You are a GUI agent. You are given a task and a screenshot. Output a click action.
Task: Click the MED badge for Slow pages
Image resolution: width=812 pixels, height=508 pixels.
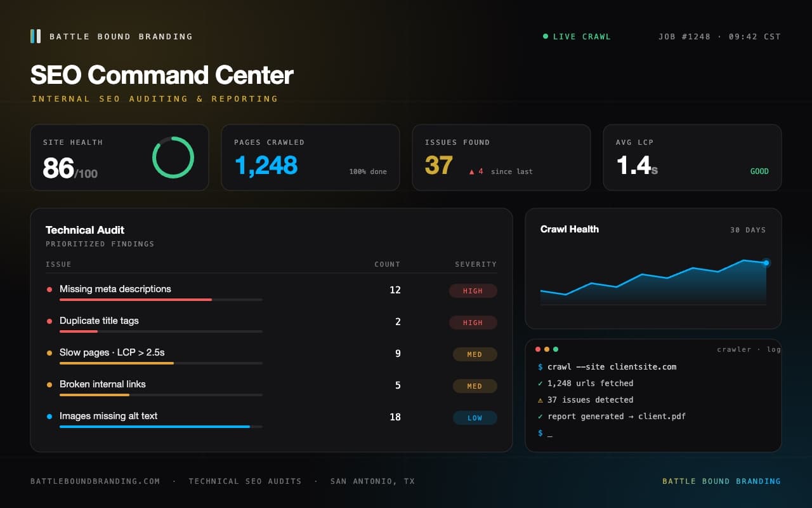[x=475, y=354]
